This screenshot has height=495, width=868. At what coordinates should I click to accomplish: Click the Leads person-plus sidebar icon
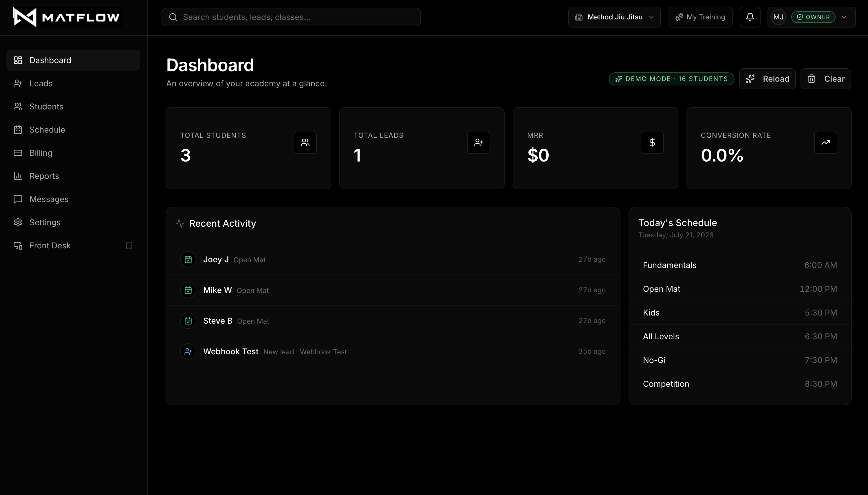click(x=18, y=83)
